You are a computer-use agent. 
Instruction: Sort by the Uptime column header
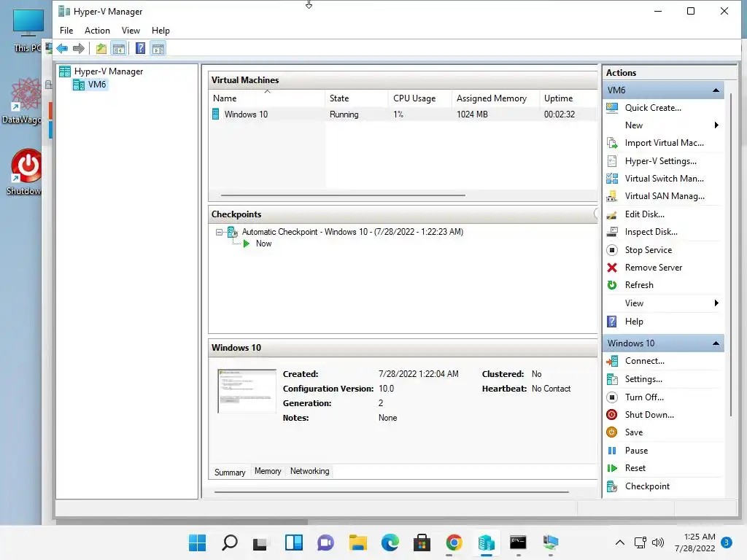click(568, 98)
